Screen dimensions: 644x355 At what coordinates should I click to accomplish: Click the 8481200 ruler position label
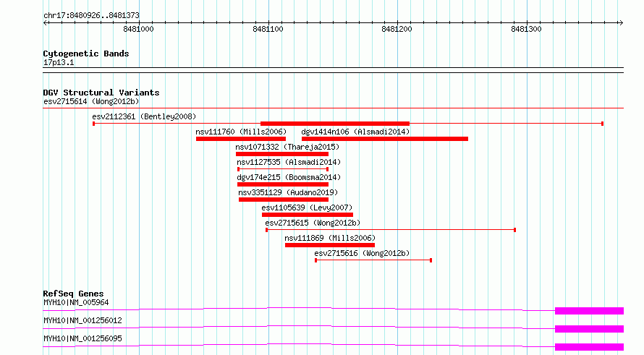pos(397,29)
